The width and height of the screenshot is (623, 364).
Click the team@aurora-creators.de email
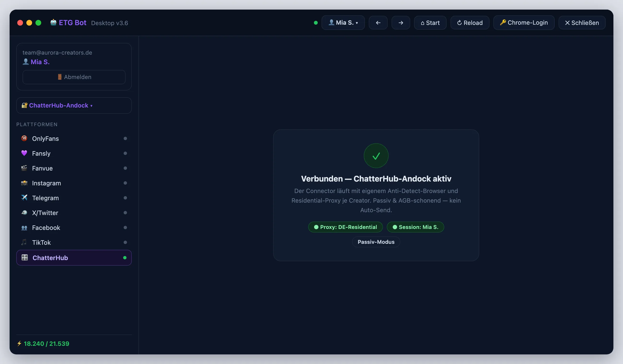(57, 53)
